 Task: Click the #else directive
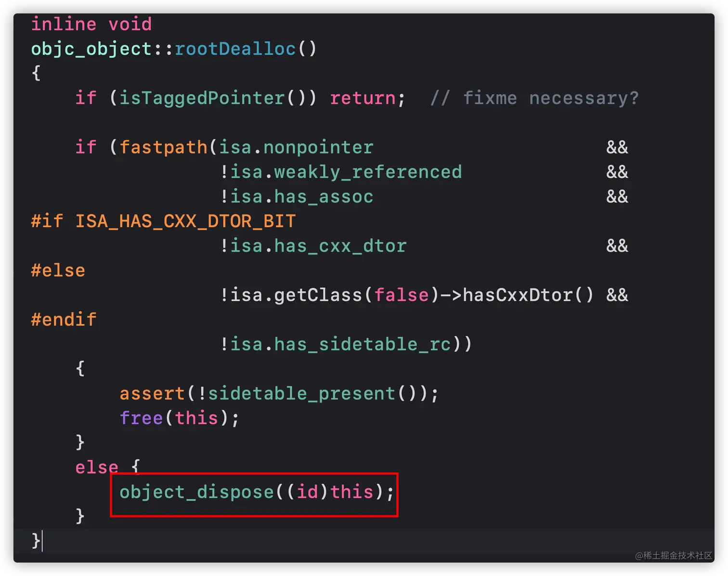(58, 270)
